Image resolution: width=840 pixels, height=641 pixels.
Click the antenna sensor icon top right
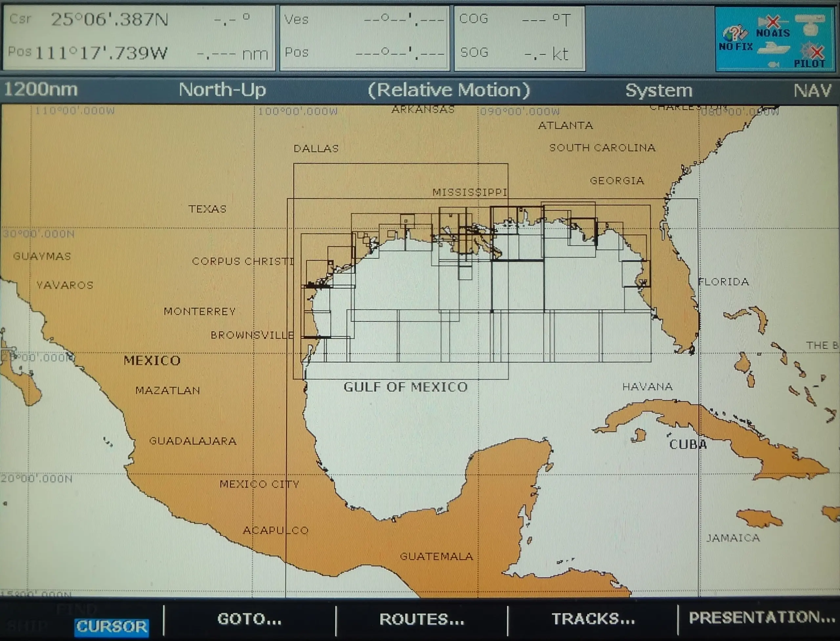pyautogui.click(x=810, y=23)
